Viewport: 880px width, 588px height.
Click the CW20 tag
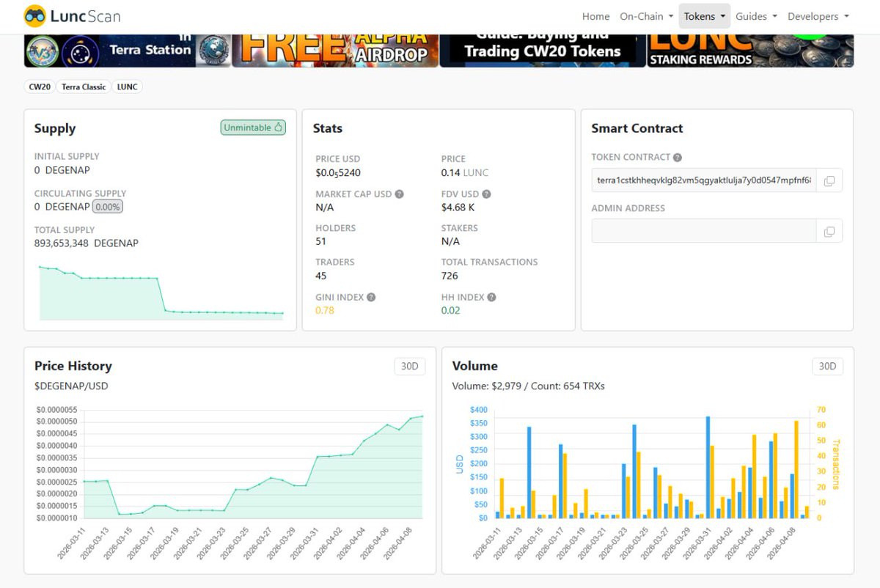[x=40, y=87]
